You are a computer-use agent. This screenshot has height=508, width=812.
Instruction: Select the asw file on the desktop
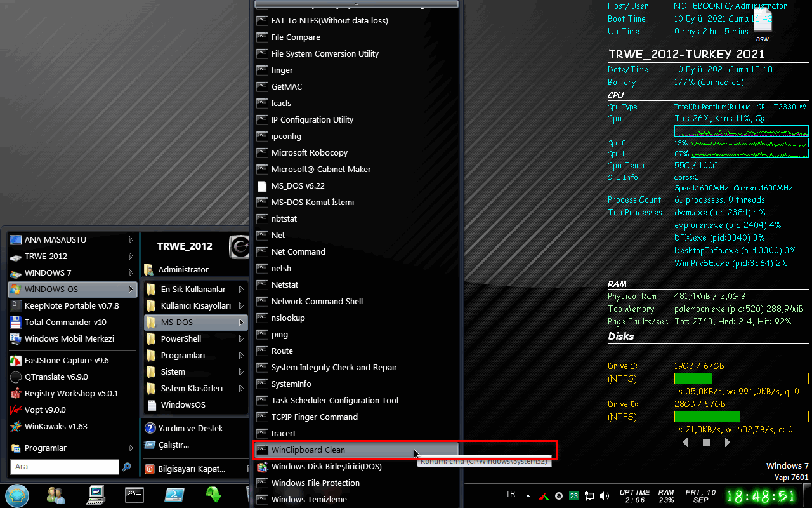763,25
